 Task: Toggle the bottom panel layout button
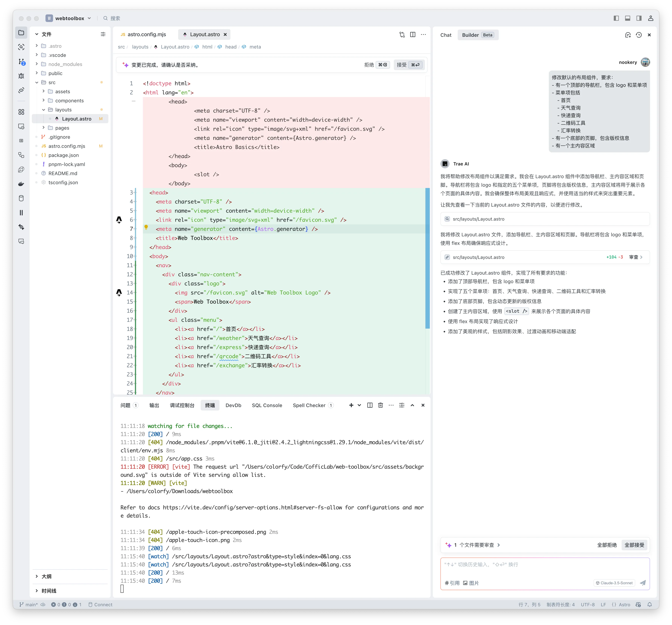[x=627, y=18]
